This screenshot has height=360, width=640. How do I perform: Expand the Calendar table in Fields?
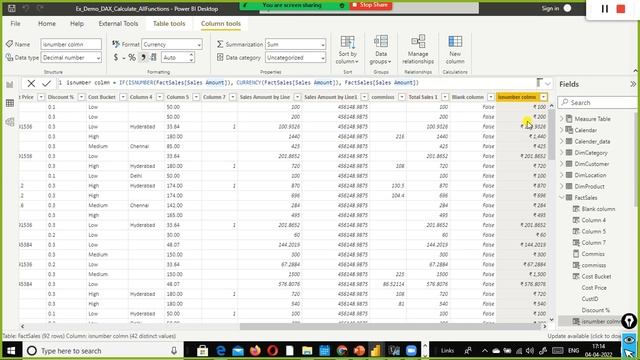click(562, 130)
